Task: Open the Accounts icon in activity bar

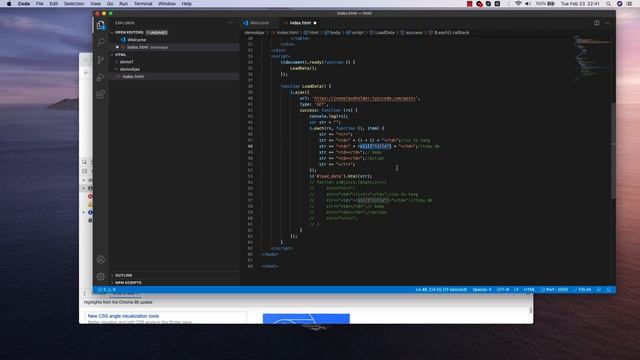Action: click(x=101, y=259)
